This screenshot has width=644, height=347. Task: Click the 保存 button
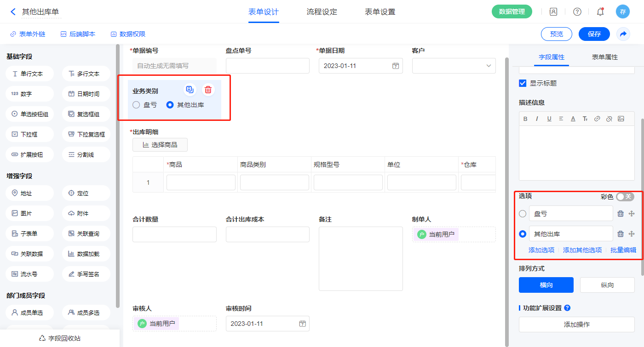[594, 34]
